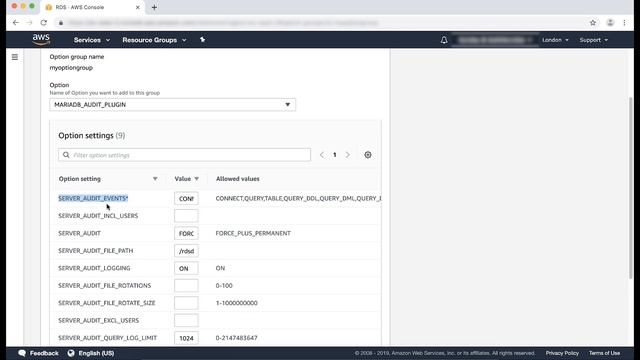Viewport: 640px width, 360px height.
Task: Go to next page of option settings
Action: (x=348, y=155)
